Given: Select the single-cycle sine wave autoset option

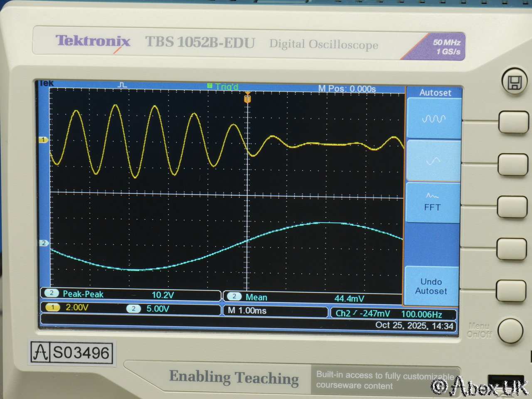Looking at the screenshot, I should coord(433,161).
